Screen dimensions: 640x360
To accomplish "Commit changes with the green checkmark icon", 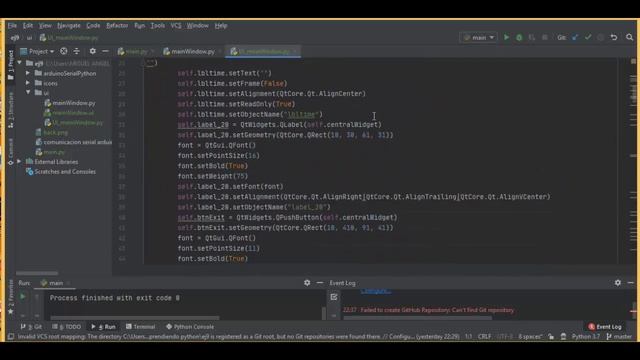I will coord(588,37).
